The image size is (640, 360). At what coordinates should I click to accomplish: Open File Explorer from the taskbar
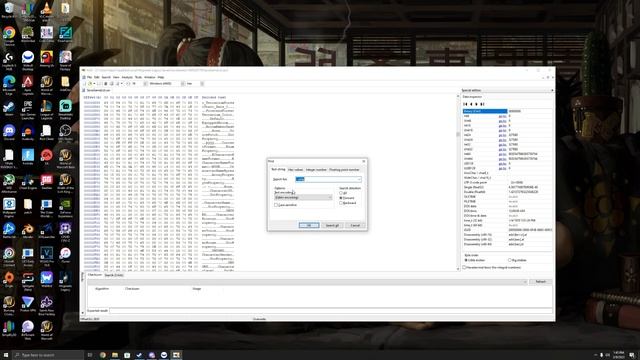(x=115, y=355)
